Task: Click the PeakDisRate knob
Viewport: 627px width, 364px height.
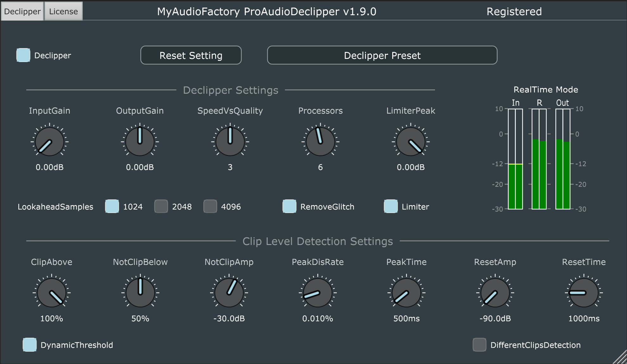Action: (x=317, y=293)
